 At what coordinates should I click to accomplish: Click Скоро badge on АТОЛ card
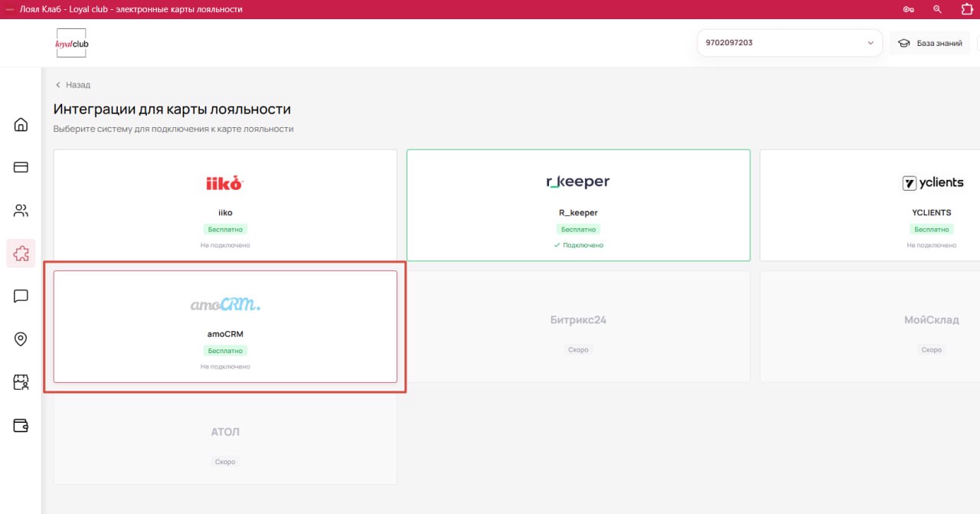[x=225, y=462]
